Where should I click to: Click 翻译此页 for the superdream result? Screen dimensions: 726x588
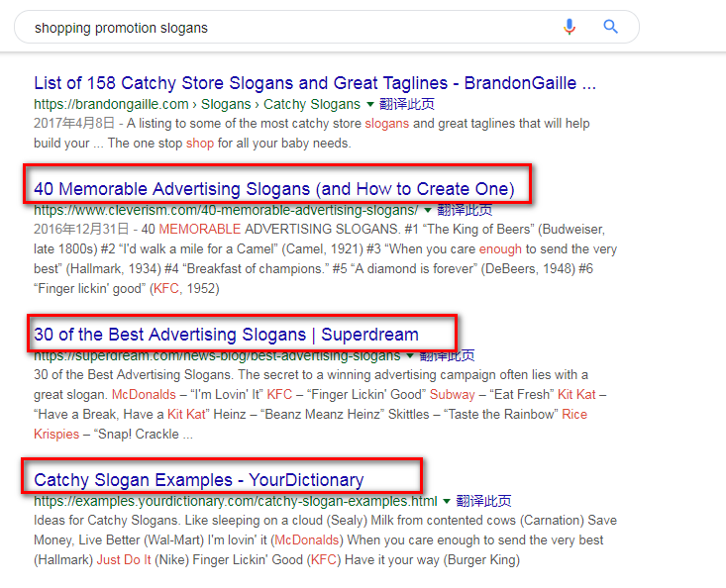coord(447,355)
